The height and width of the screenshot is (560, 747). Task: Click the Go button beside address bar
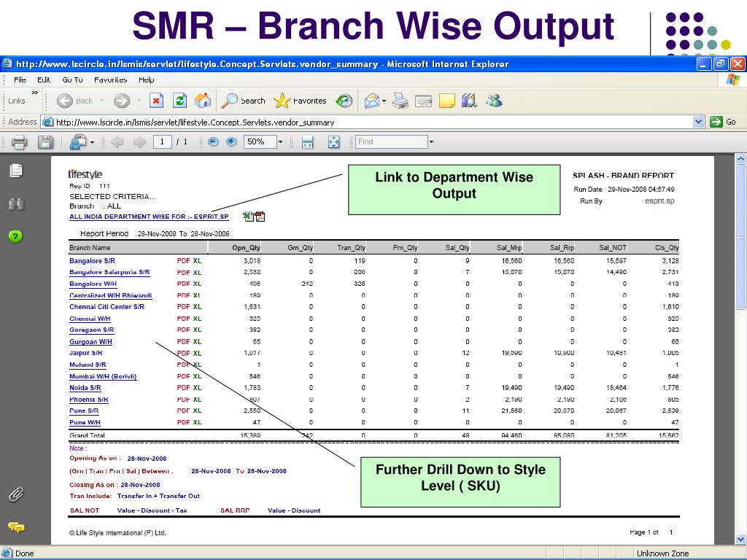(723, 122)
